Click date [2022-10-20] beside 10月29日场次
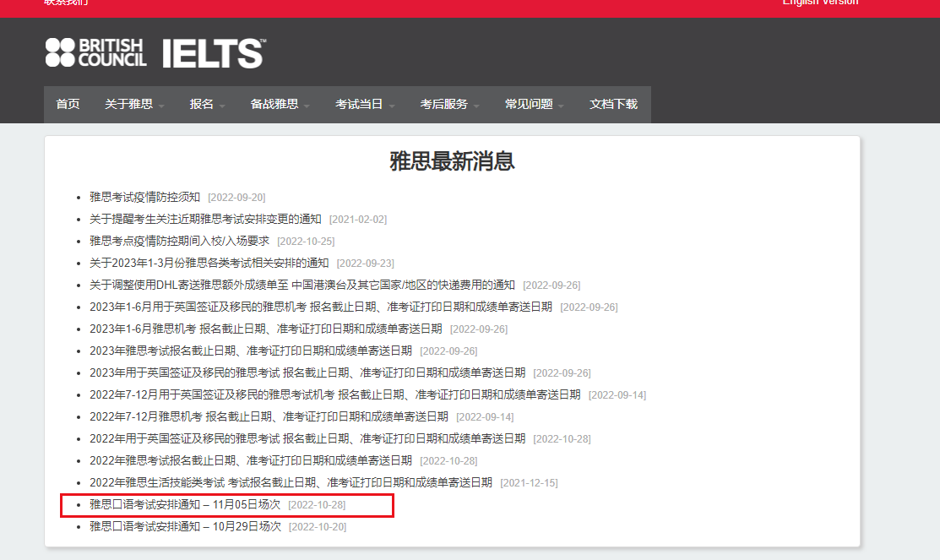 coord(318,527)
